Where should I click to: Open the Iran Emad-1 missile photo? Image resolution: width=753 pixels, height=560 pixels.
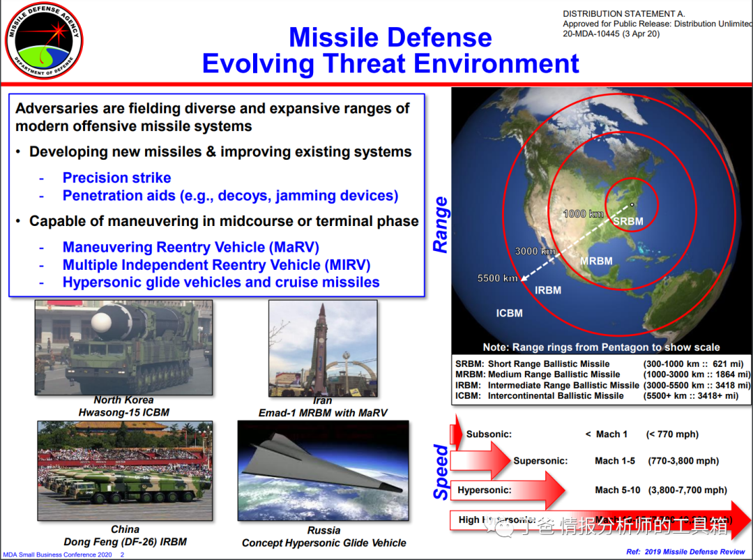coord(324,348)
